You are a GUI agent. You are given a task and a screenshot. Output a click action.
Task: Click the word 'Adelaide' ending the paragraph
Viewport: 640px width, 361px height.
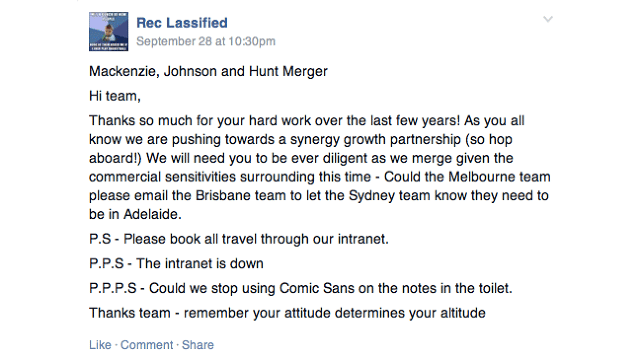click(x=152, y=214)
